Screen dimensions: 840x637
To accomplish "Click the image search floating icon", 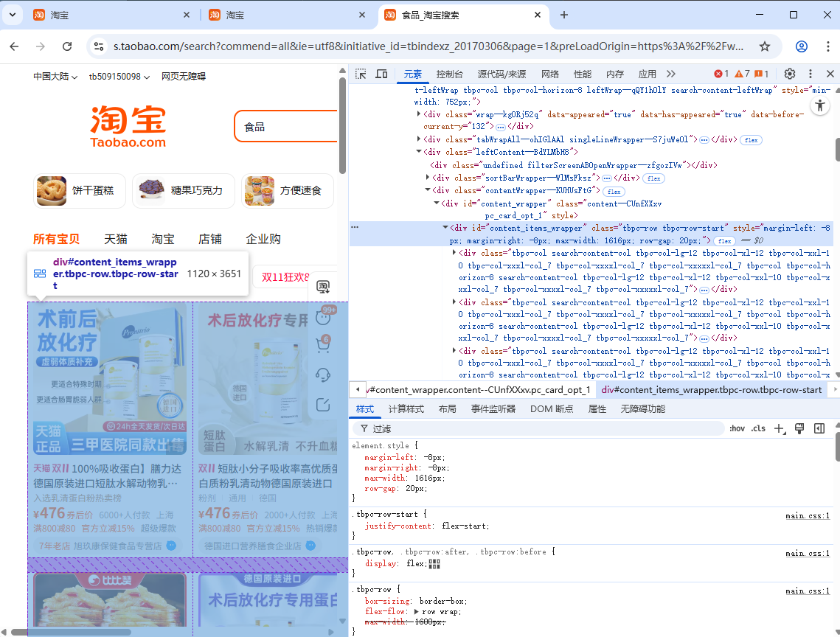I will (x=323, y=287).
